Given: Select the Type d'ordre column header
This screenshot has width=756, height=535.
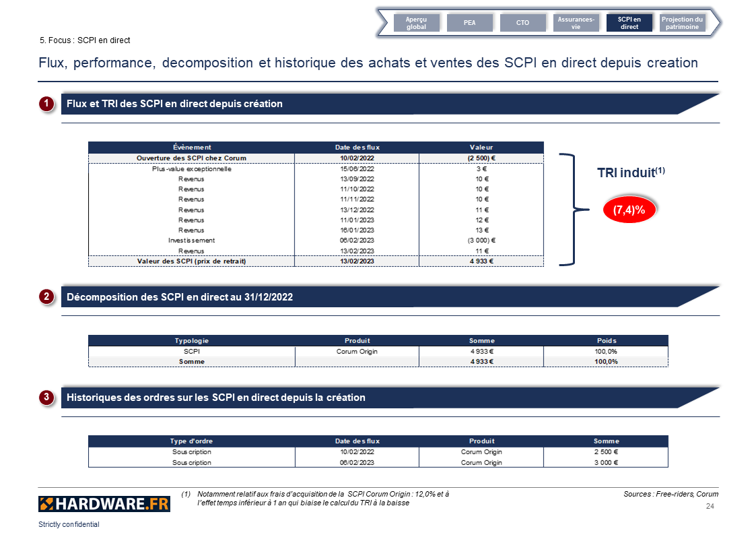Looking at the screenshot, I should pos(192,441).
